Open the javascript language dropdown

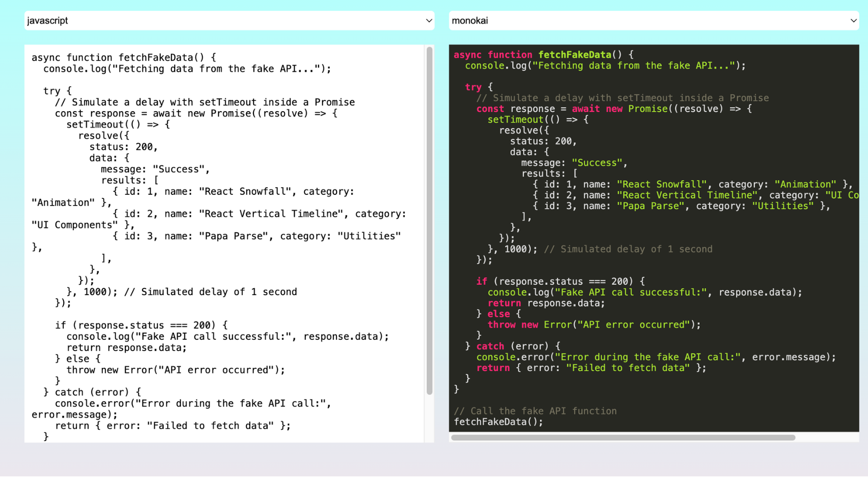point(229,21)
